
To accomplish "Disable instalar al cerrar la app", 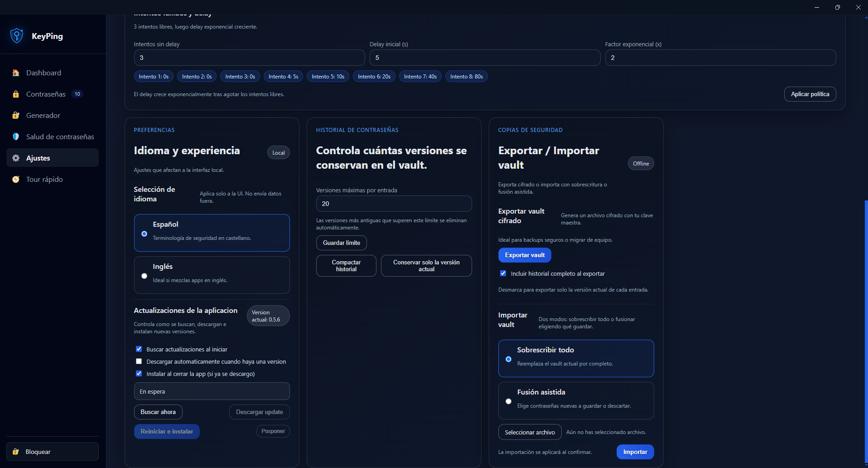I will [139, 373].
